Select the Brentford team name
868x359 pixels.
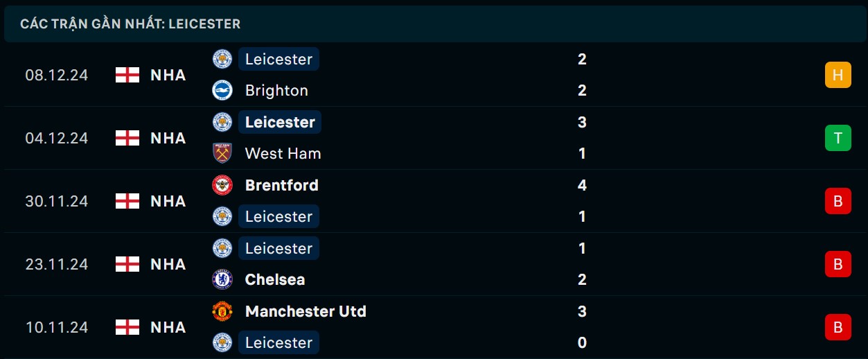[281, 185]
